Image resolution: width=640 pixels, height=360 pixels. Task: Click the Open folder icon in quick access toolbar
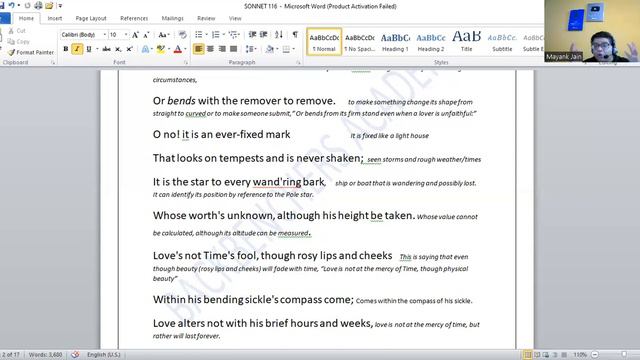pyautogui.click(x=49, y=6)
